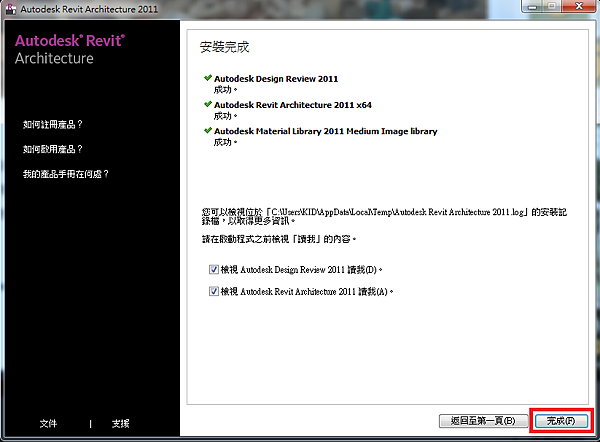Open the 我的產品手冊在何處？ link
This screenshot has height=442, width=600.
point(66,174)
